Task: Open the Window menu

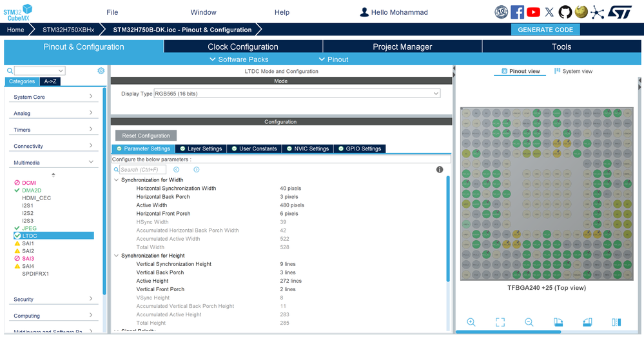Action: 203,12
